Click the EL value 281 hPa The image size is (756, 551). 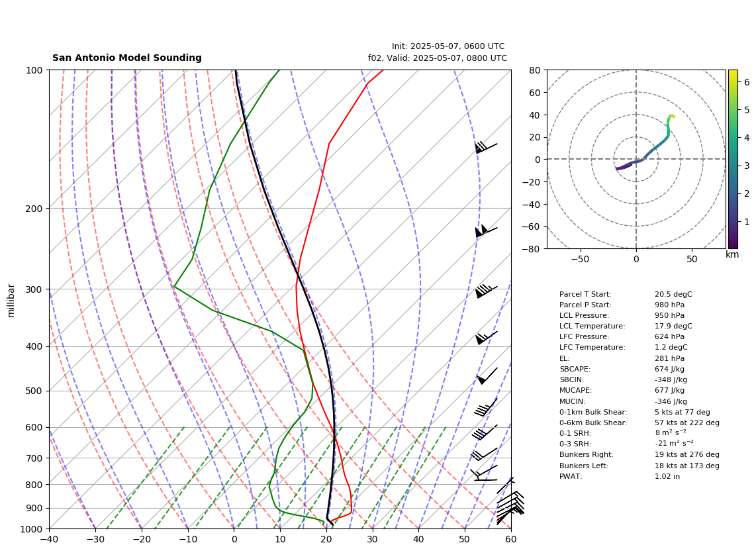(x=669, y=358)
